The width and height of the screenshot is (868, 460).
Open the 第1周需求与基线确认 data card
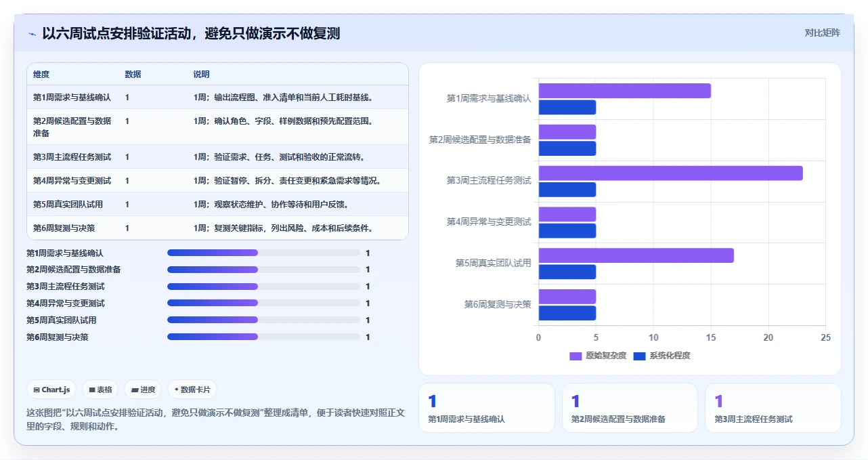tap(487, 408)
